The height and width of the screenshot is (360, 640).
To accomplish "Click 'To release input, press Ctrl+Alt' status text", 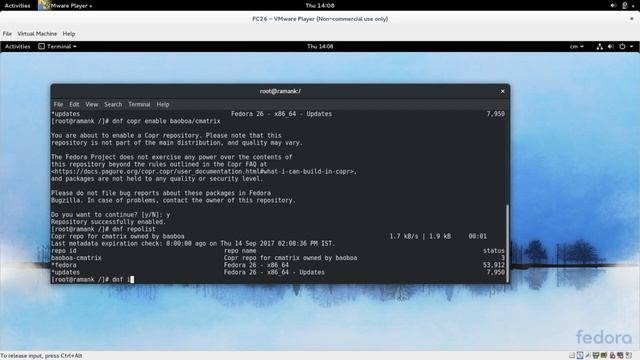I will (41, 356).
